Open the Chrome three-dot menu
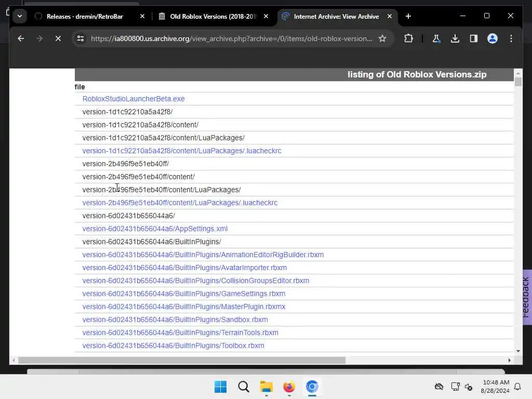532x399 pixels. point(511,38)
